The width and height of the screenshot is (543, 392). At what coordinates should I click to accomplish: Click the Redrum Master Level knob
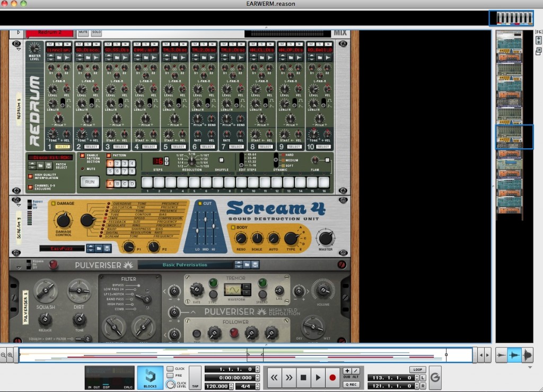[34, 48]
